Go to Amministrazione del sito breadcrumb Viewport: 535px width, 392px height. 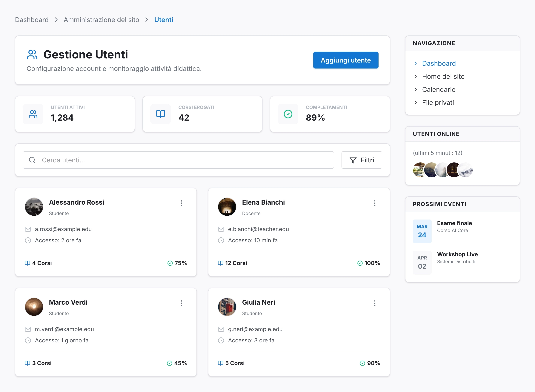pyautogui.click(x=102, y=20)
